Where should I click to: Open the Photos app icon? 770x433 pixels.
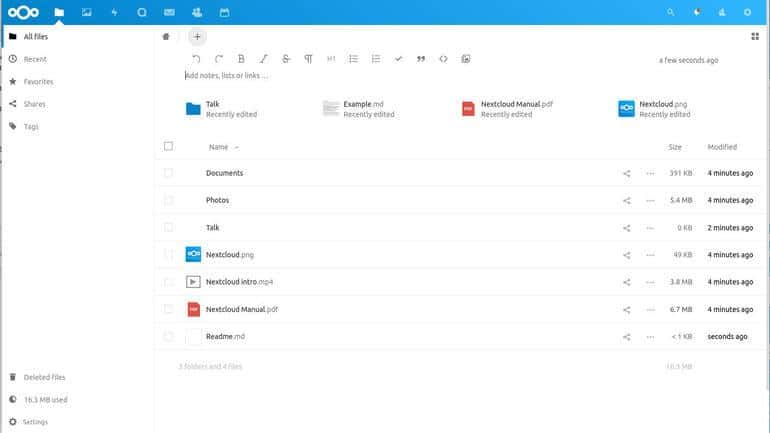pyautogui.click(x=86, y=12)
